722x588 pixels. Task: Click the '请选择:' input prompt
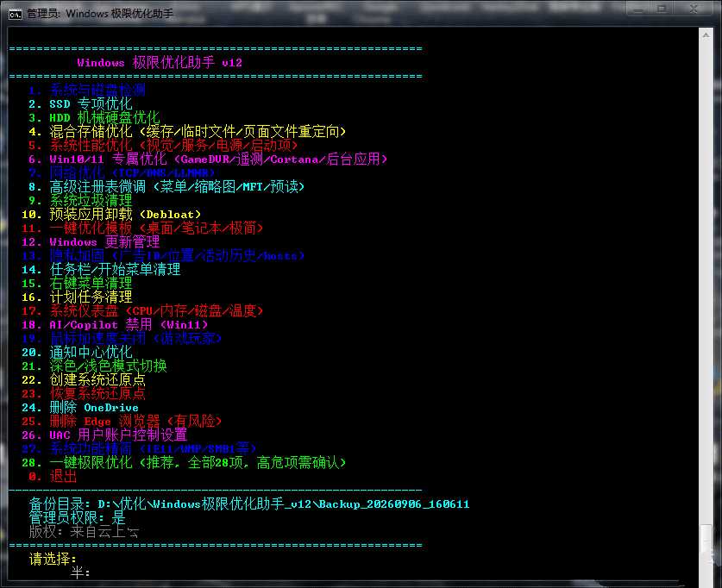[53, 560]
